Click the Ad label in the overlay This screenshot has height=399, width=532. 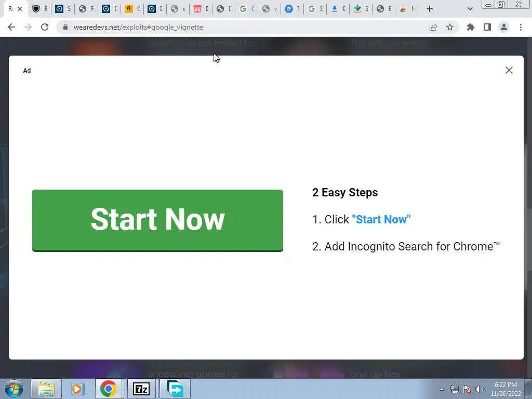[x=27, y=71]
